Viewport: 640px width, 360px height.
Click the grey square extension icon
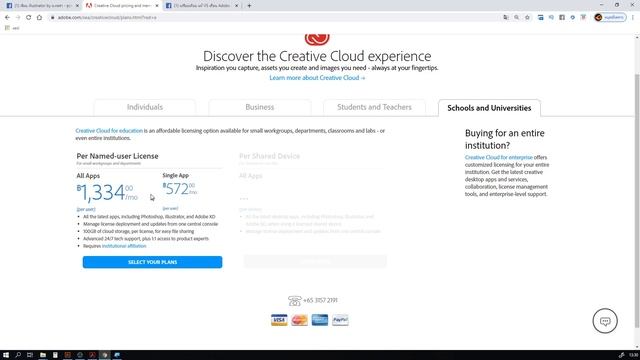tap(562, 18)
